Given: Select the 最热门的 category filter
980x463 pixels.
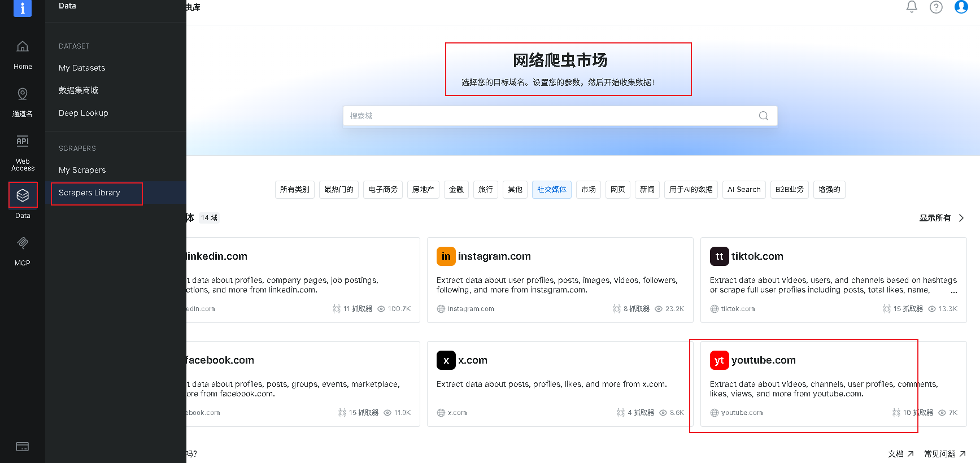Looking at the screenshot, I should click(339, 190).
